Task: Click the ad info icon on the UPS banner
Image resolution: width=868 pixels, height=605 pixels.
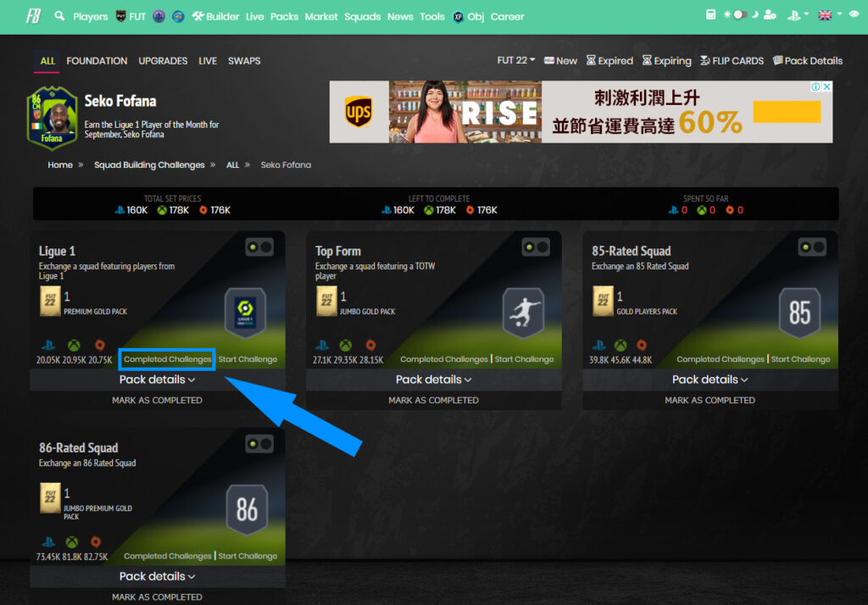Action: (x=815, y=87)
